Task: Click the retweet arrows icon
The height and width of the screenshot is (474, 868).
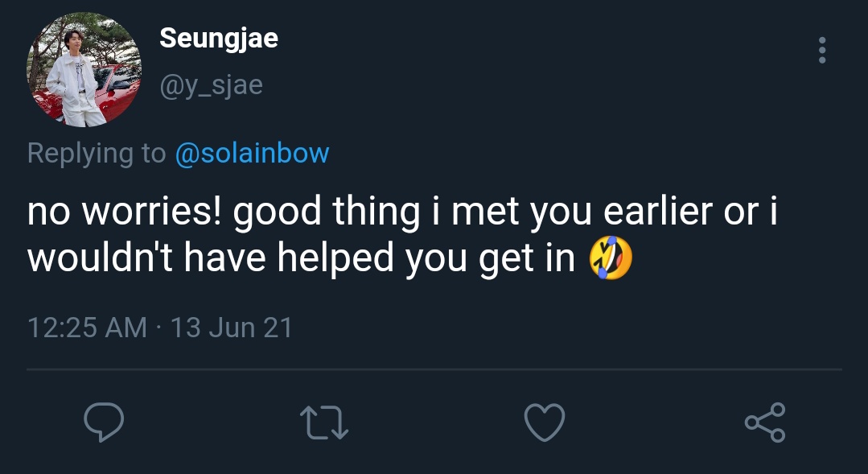Action: click(323, 422)
